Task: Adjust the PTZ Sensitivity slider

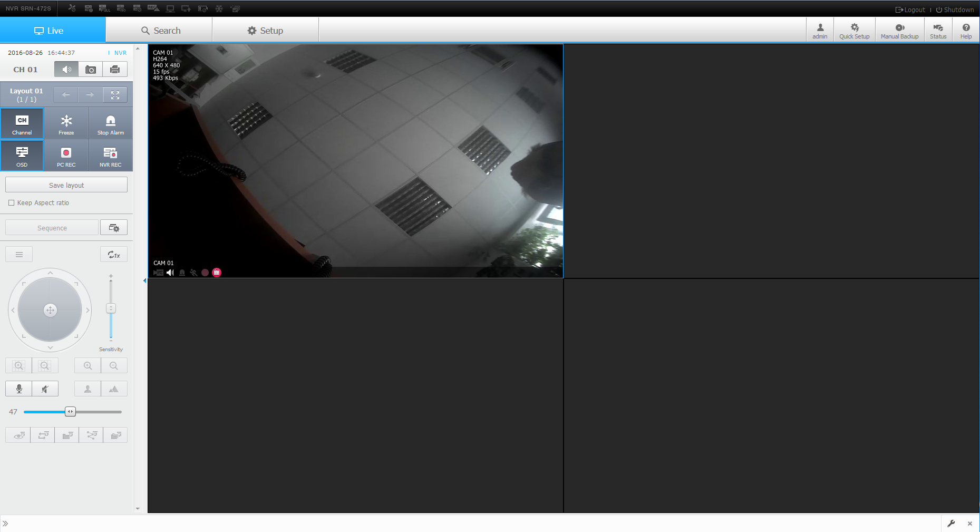Action: (x=111, y=308)
